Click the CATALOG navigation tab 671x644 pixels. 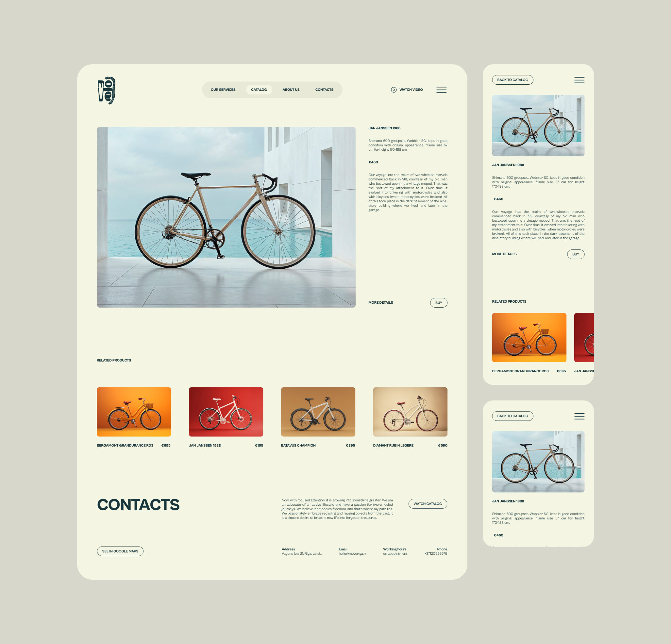point(259,90)
